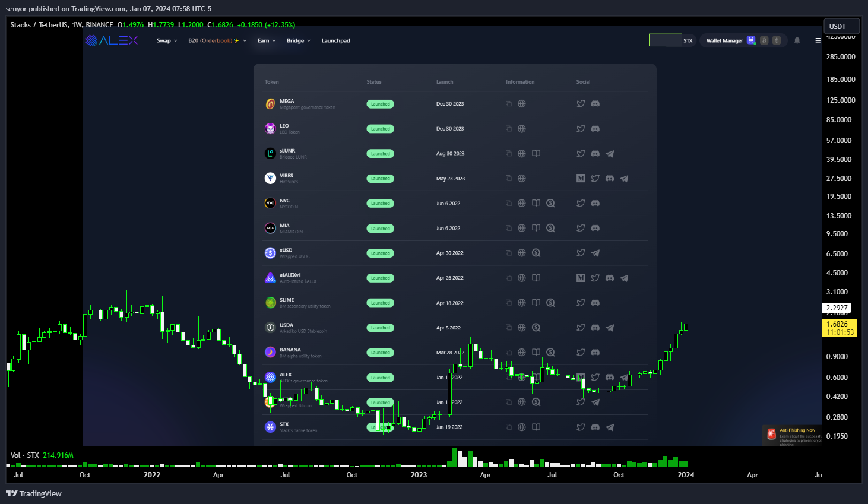Image resolution: width=868 pixels, height=504 pixels.
Task: Copy the MIA token address
Action: click(509, 228)
